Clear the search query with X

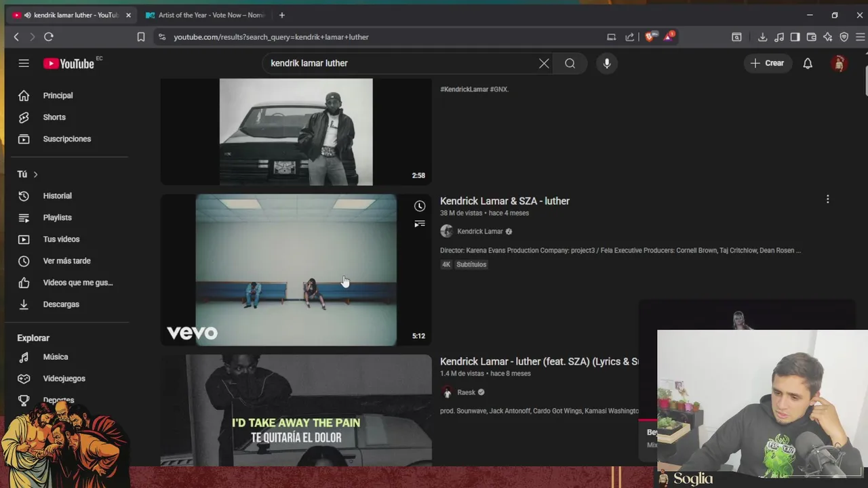tap(544, 63)
